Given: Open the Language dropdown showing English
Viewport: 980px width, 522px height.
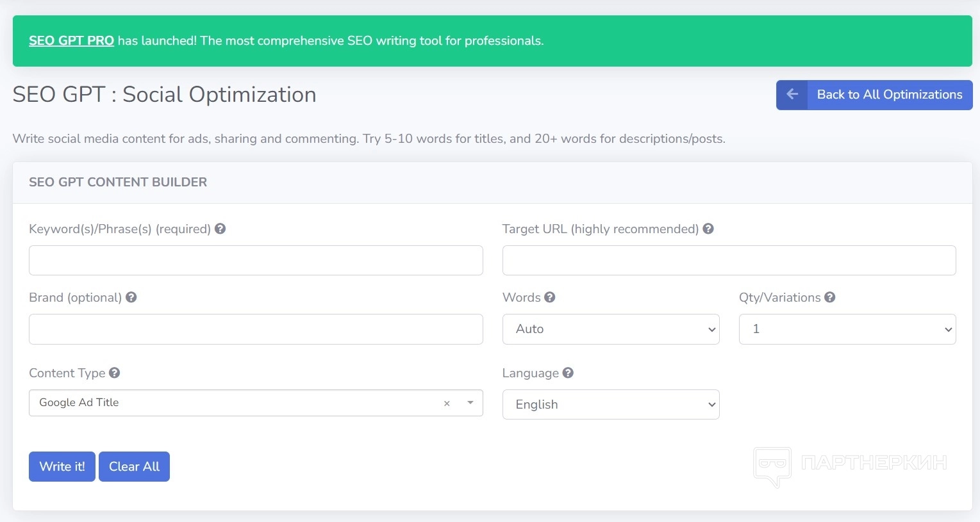Looking at the screenshot, I should (610, 405).
